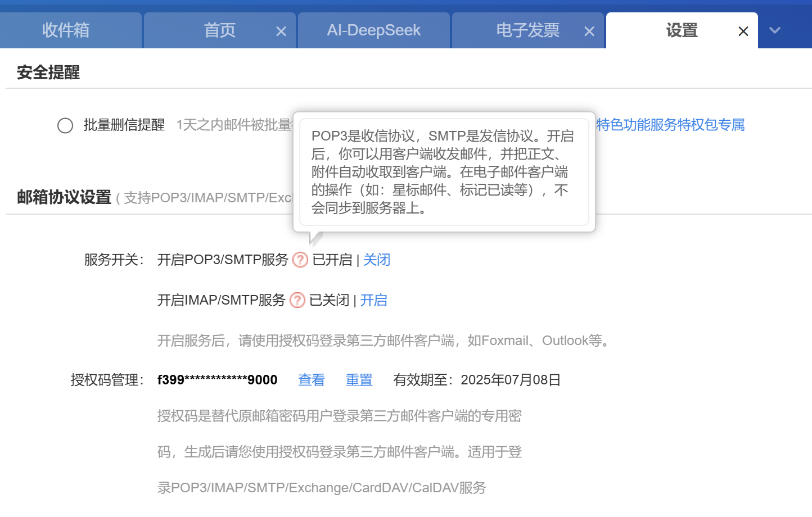Open the 电子发票 tab
This screenshot has width=812, height=517.
point(527,30)
